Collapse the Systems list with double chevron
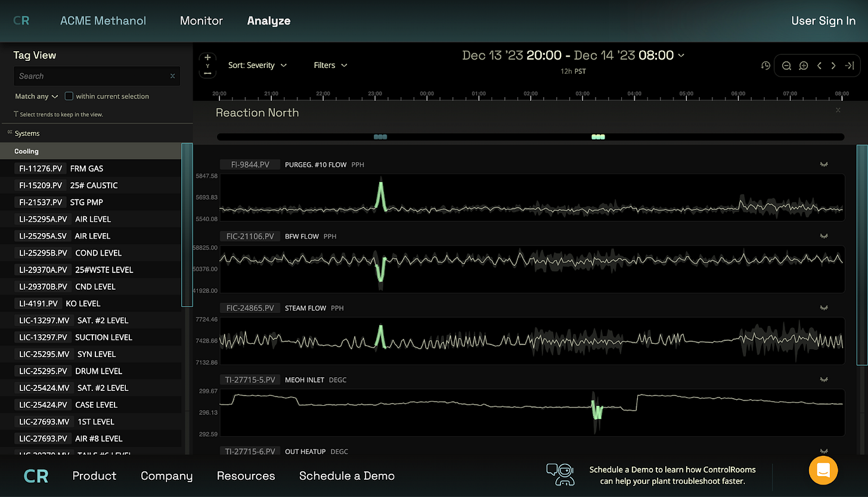Image resolution: width=868 pixels, height=497 pixels. tap(10, 132)
